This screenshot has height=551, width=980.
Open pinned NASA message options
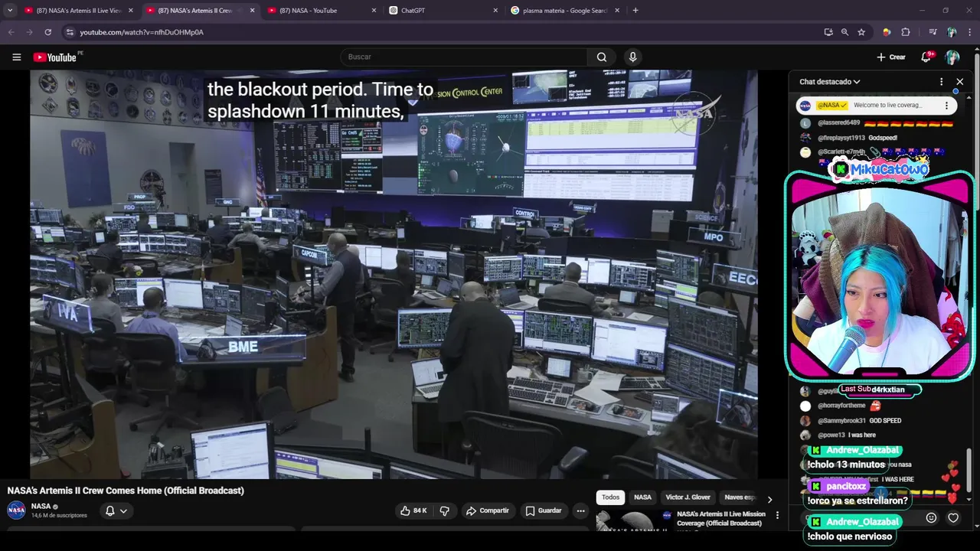coord(946,106)
